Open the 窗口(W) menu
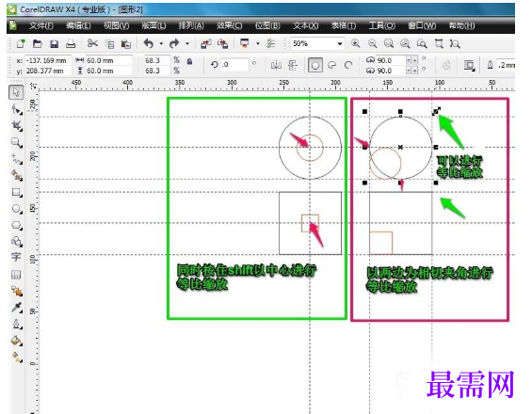The image size is (532, 414). [422, 25]
